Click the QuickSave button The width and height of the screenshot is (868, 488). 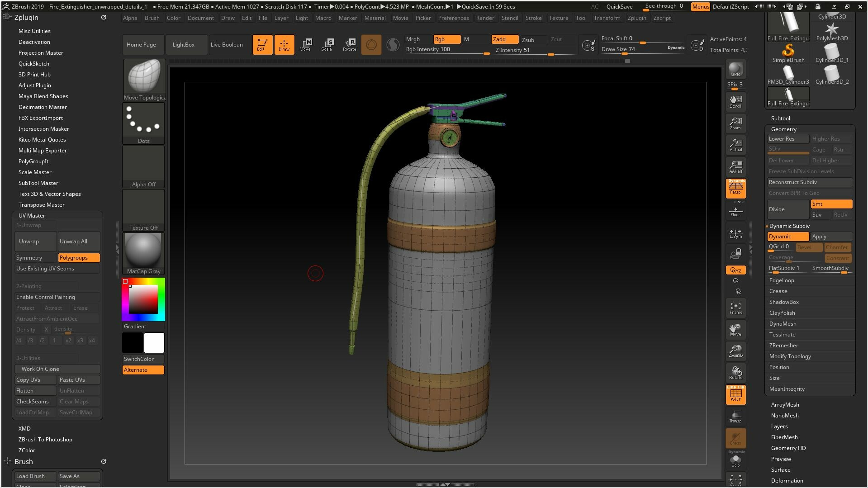pyautogui.click(x=619, y=7)
